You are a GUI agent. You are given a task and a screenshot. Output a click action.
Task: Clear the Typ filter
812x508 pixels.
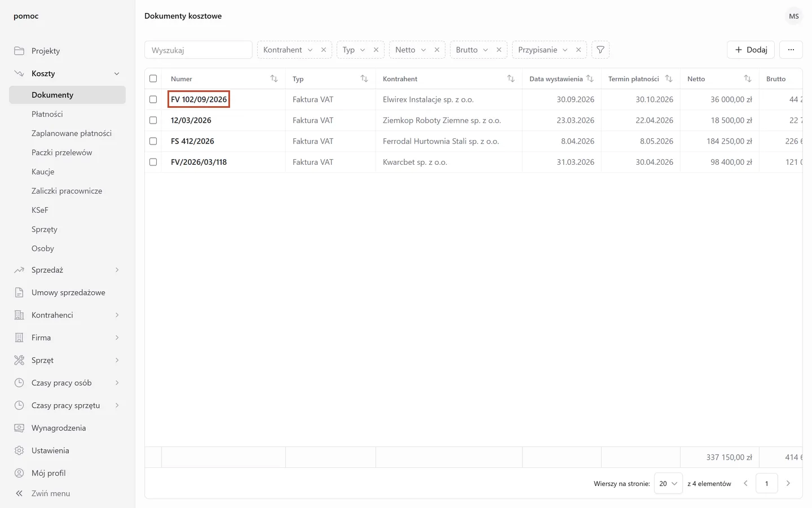pyautogui.click(x=376, y=50)
